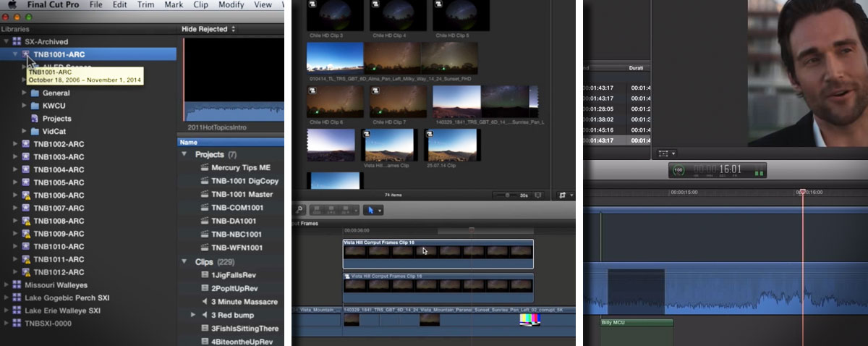
Task: Click the 16:01 timecode display
Action: (x=731, y=170)
